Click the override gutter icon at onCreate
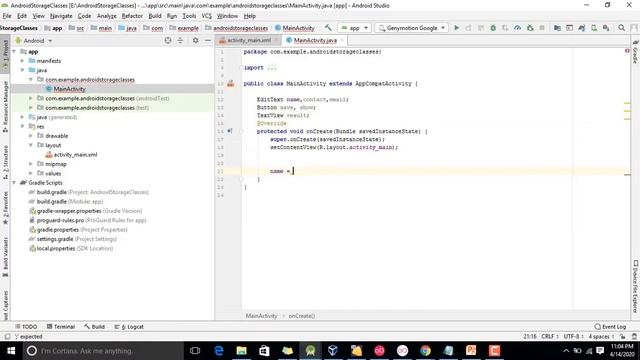Viewport: 640px width, 360px height. coord(229,131)
